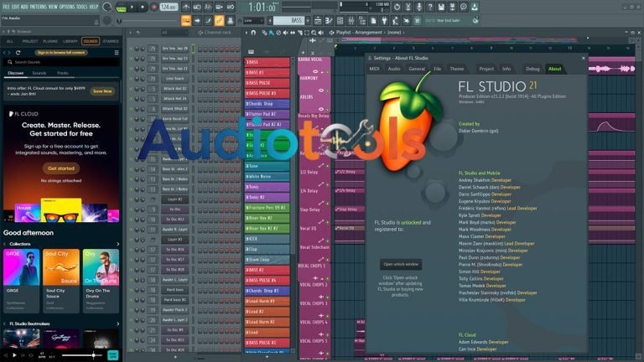The image size is (644, 362).
Task: Click the Lion Snare channel button
Action: click(175, 79)
